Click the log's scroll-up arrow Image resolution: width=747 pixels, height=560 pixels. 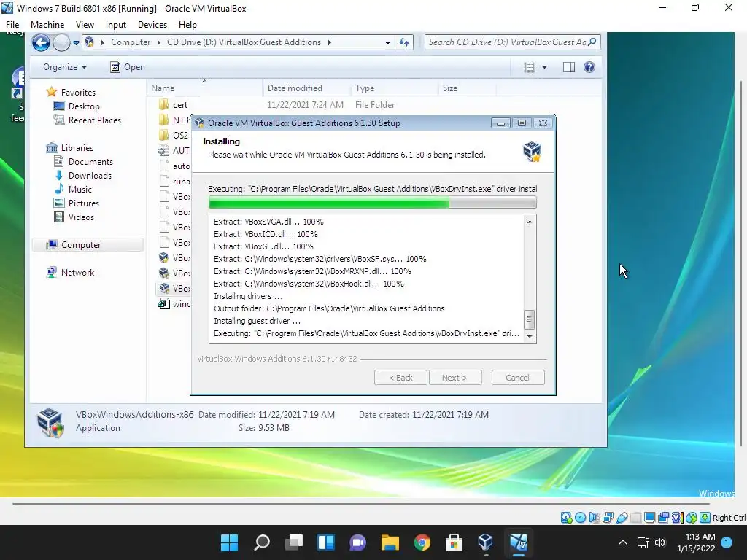[530, 222]
